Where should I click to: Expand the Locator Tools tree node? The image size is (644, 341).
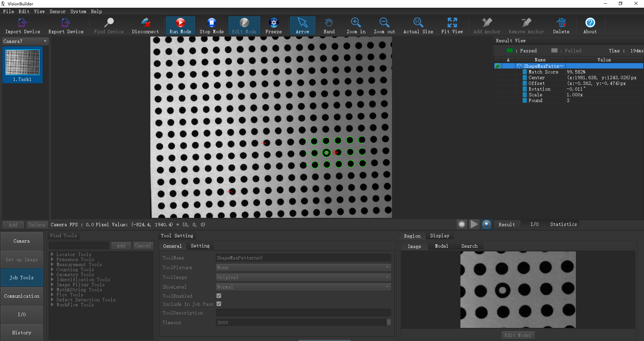[52, 254]
